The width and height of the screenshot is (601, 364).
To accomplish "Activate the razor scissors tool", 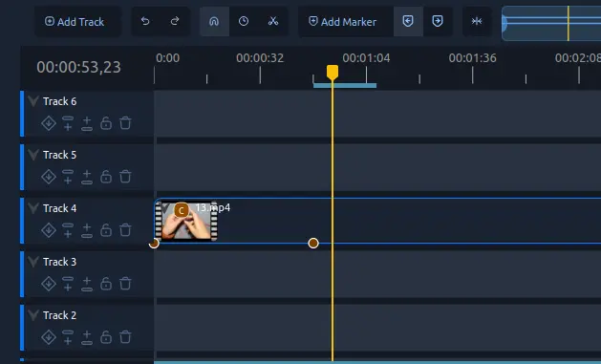I will tap(273, 21).
